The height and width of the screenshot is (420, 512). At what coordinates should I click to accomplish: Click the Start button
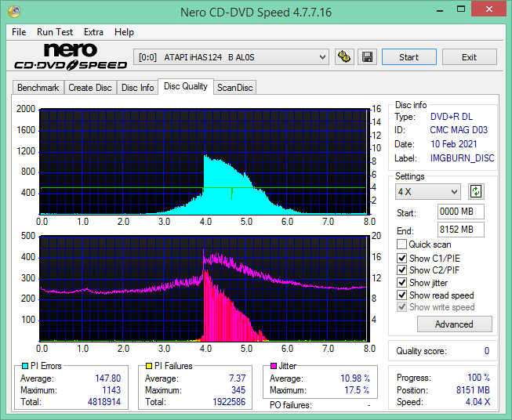pyautogui.click(x=409, y=57)
